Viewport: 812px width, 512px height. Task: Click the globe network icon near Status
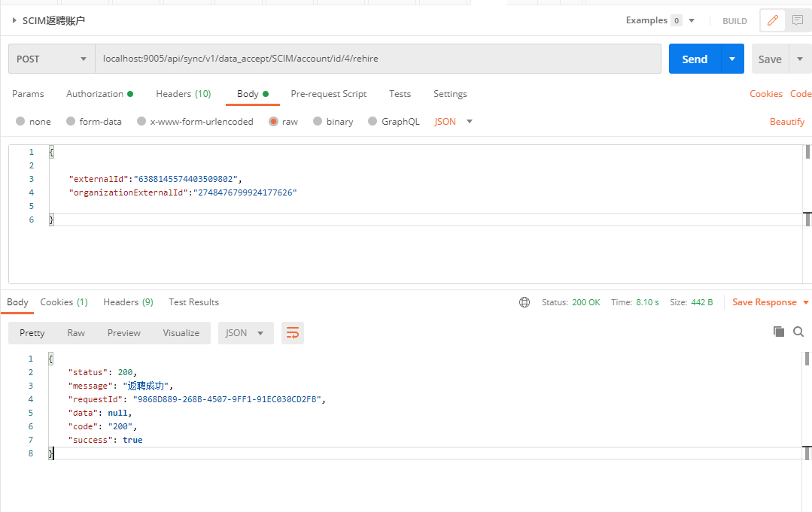point(525,302)
